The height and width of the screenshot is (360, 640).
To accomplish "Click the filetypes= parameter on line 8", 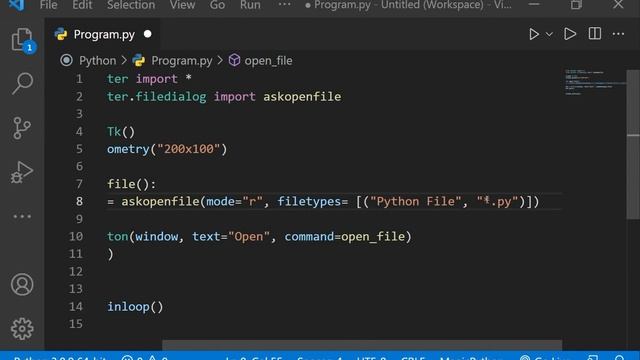I will pos(313,202).
